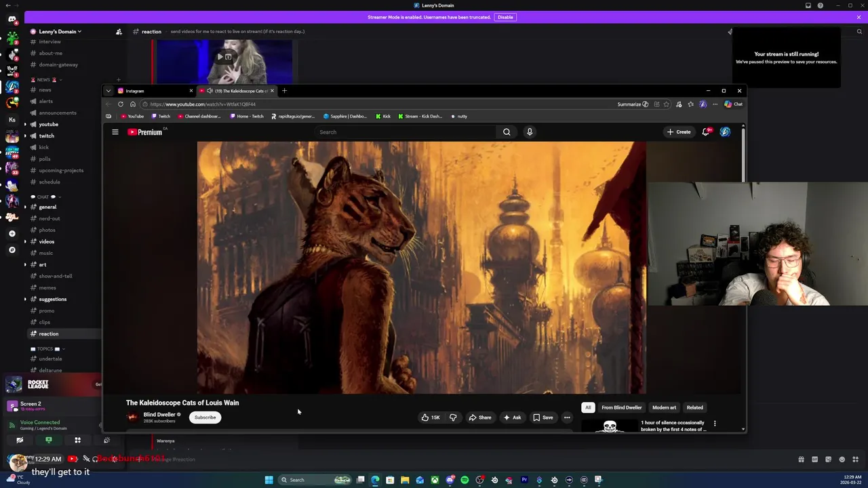Screen dimensions: 868x488
Task: Toggle Discord microphone mute
Action: 86,459
